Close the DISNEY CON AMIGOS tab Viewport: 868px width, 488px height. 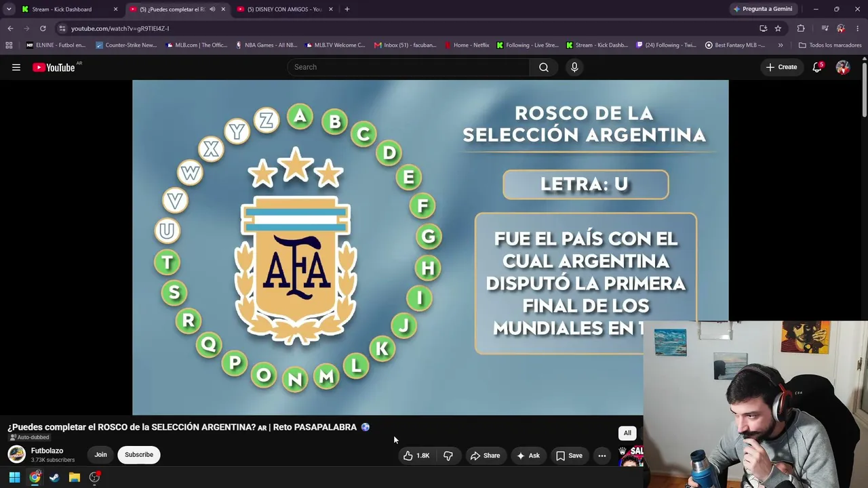pos(331,9)
